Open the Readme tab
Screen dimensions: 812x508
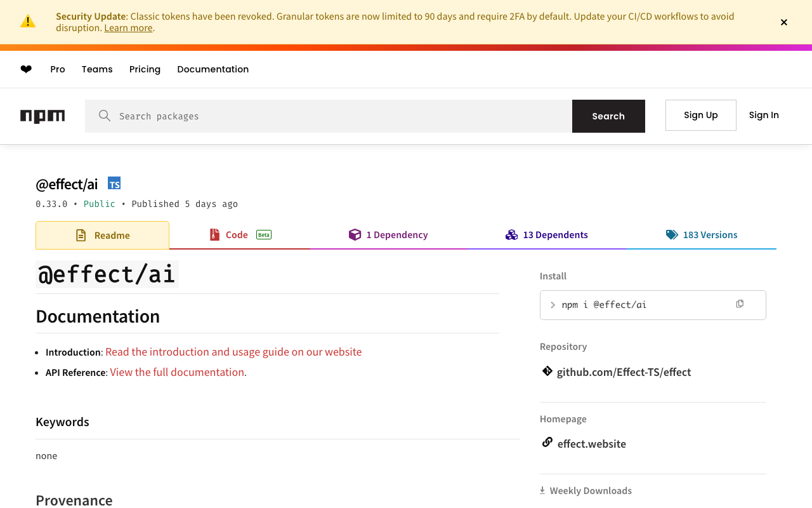(x=103, y=235)
